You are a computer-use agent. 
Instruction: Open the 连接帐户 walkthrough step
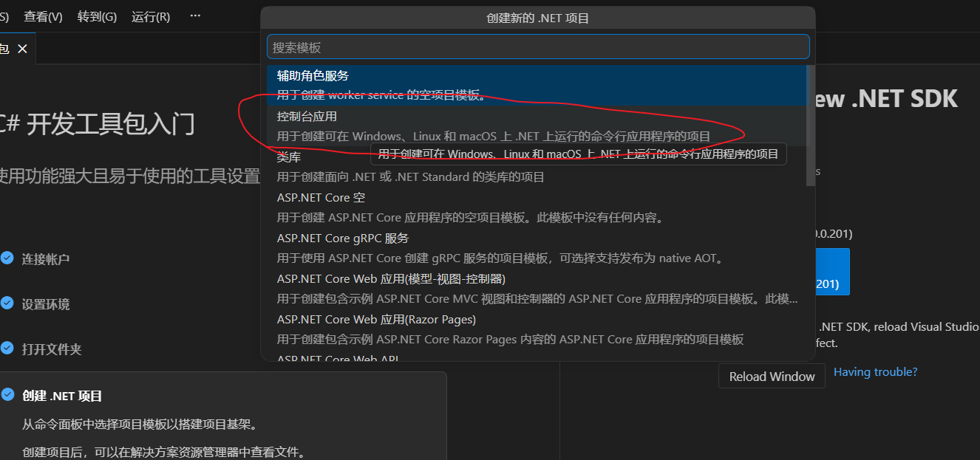pyautogui.click(x=45, y=259)
